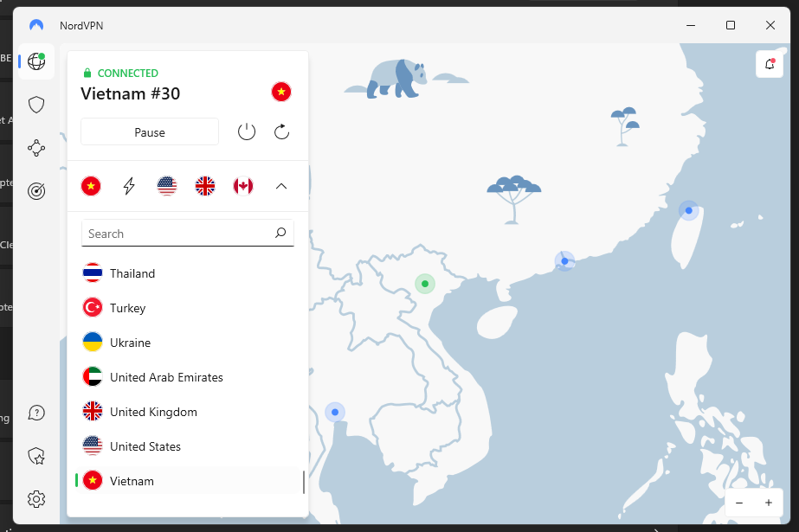Collapse recent connections with chevron
799x532 pixels.
tap(281, 186)
